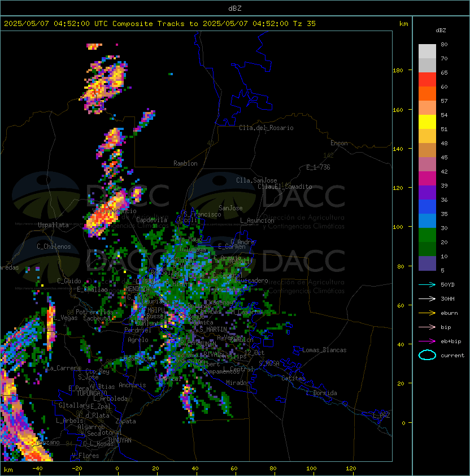Click the cyan 'current' ellipse symbol
This screenshot has width=470, height=476.
pyautogui.click(x=427, y=355)
